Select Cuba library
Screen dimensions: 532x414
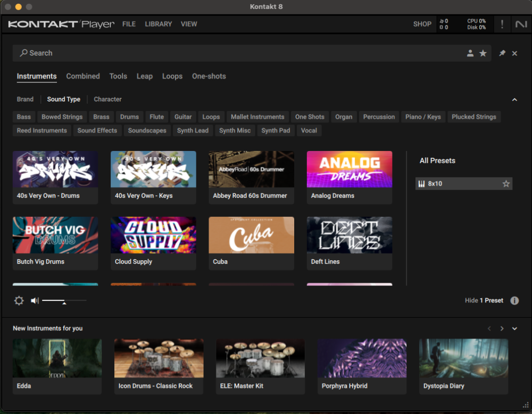252,243
